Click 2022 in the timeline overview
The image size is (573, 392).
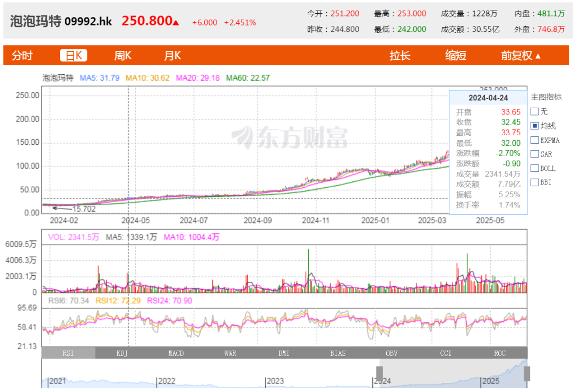[x=167, y=381]
